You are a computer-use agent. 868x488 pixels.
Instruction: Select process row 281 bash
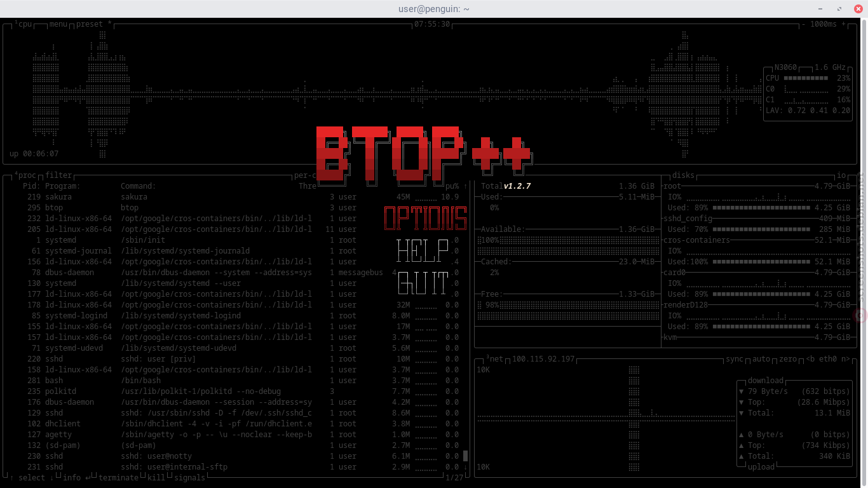pos(233,381)
